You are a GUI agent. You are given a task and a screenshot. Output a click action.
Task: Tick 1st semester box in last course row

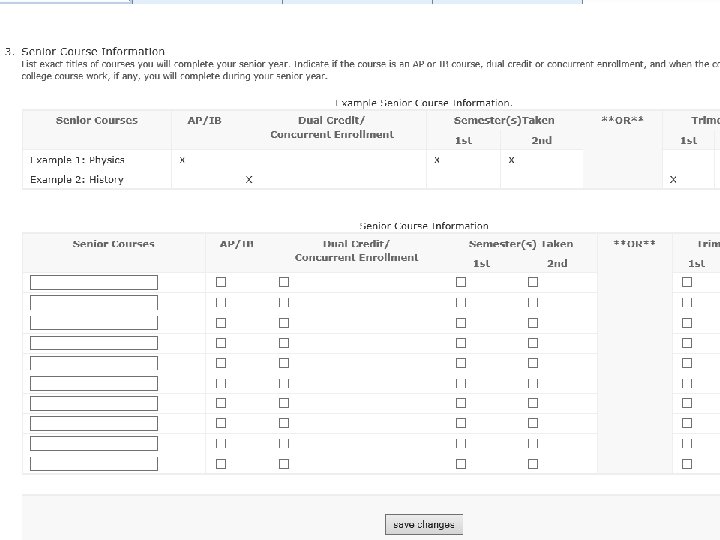[x=461, y=464]
